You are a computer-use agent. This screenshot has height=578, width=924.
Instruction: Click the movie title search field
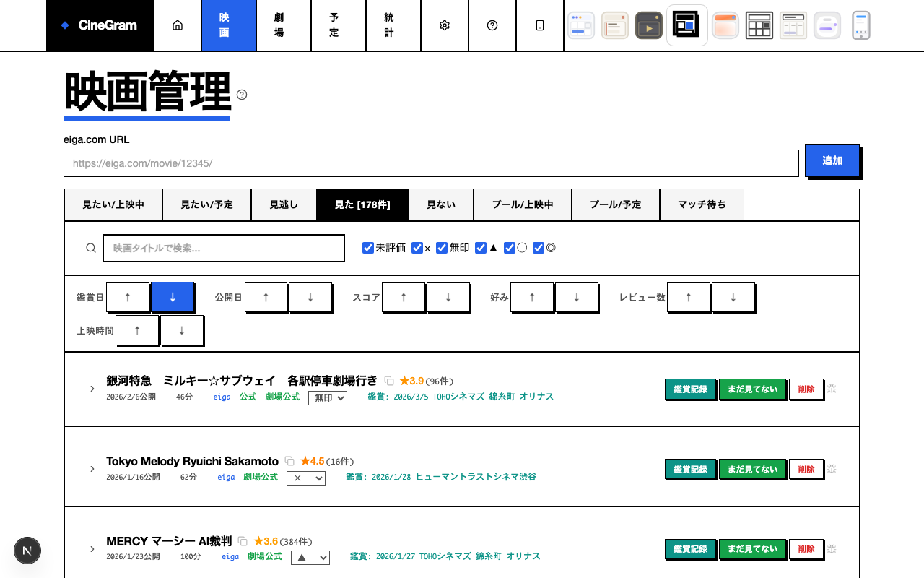(224, 248)
